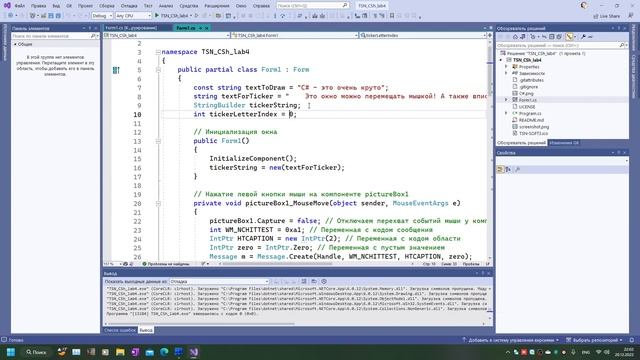Viewport: 640px width, 360px height.
Task: Click Live Share button
Action: tap(607, 16)
